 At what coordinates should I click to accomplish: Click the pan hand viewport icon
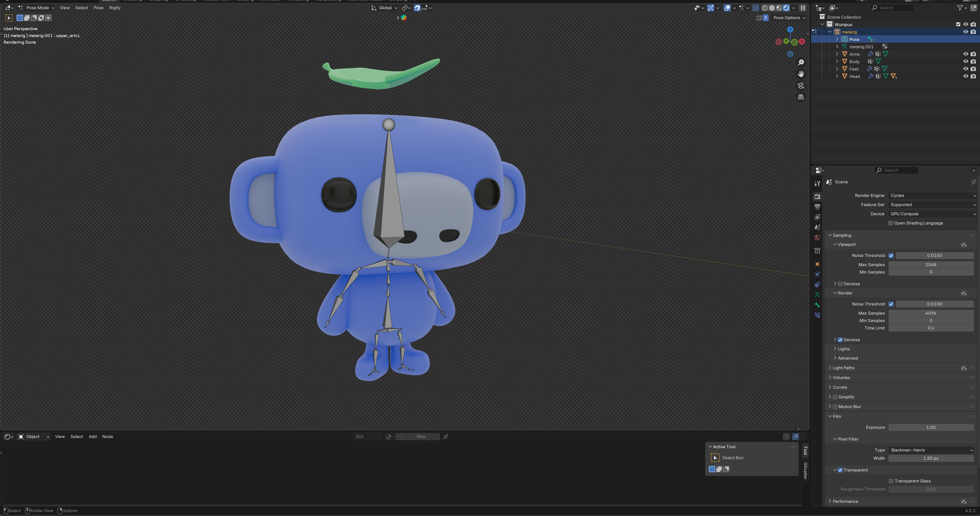point(801,74)
